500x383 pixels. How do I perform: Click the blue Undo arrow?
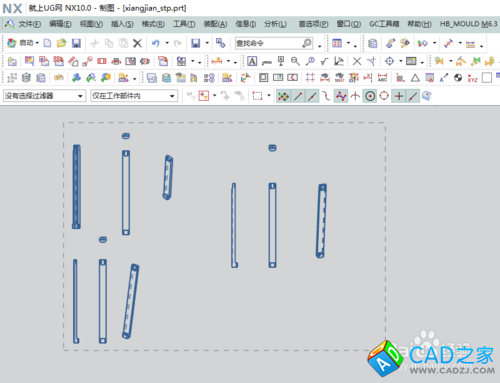coord(155,43)
